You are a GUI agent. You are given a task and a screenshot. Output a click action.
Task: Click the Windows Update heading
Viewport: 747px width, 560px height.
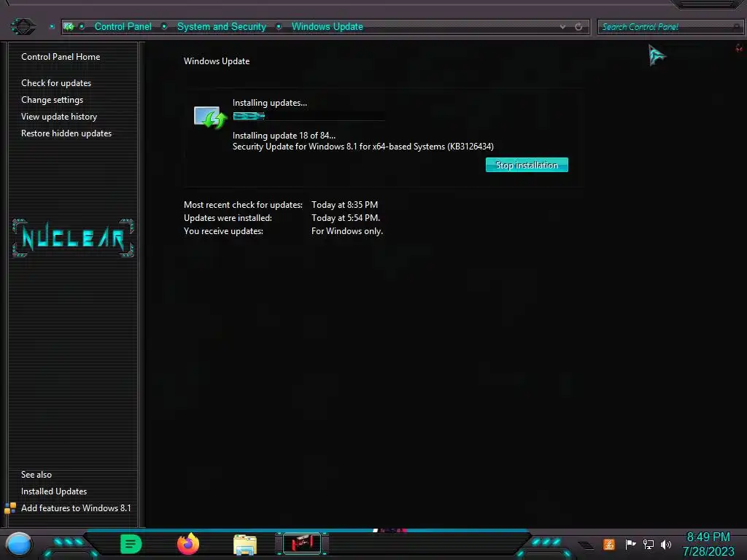coord(217,61)
